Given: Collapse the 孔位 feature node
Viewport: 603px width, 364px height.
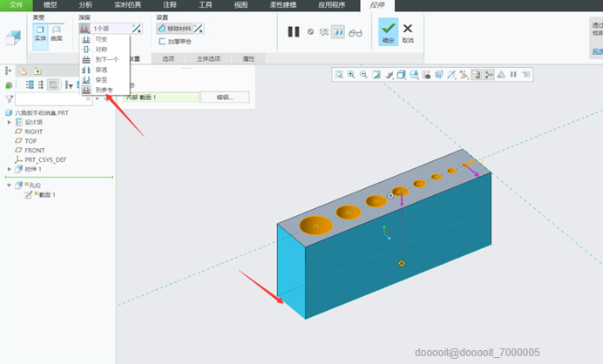Looking at the screenshot, I should [9, 185].
